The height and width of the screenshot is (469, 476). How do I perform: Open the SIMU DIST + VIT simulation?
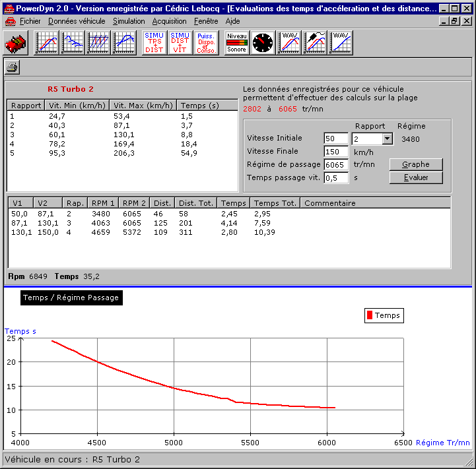(180, 43)
